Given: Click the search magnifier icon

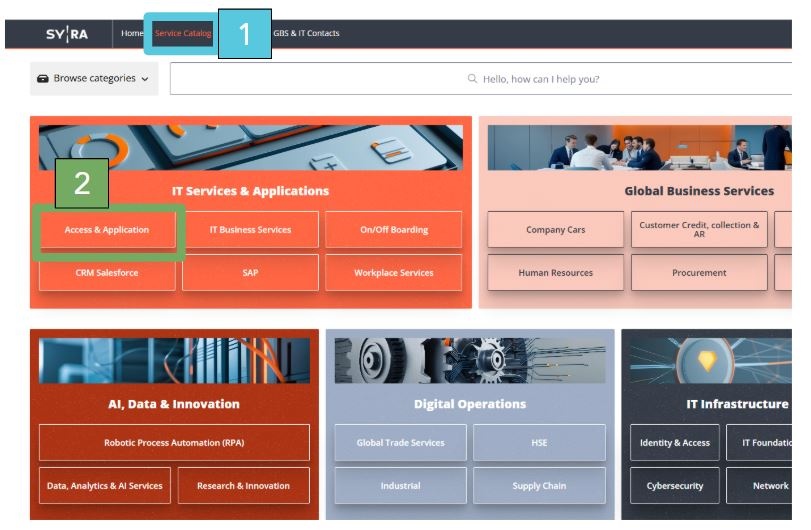Looking at the screenshot, I should (x=472, y=79).
